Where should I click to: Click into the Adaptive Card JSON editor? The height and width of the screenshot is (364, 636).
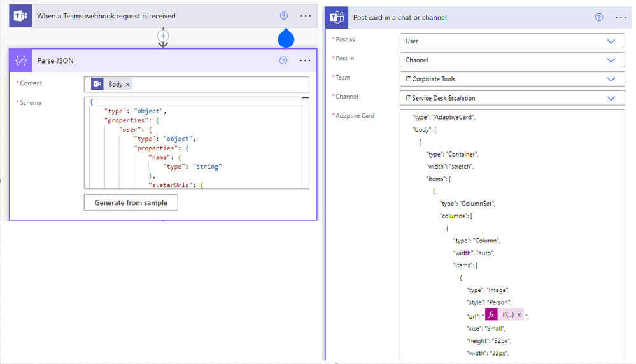point(512,235)
